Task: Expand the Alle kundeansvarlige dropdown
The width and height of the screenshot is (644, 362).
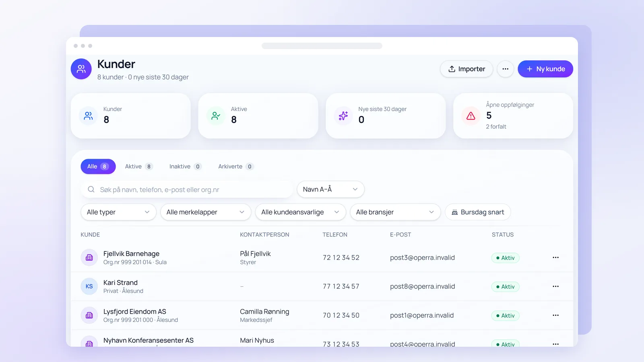Action: (300, 212)
